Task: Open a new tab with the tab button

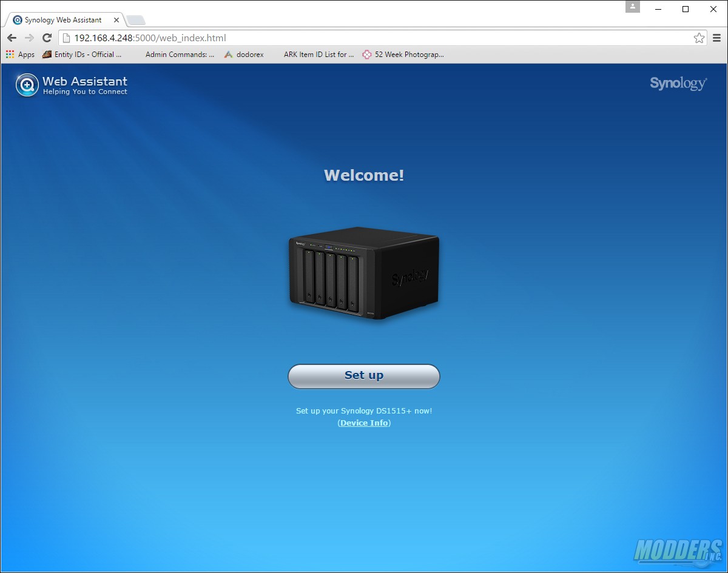Action: click(x=136, y=20)
